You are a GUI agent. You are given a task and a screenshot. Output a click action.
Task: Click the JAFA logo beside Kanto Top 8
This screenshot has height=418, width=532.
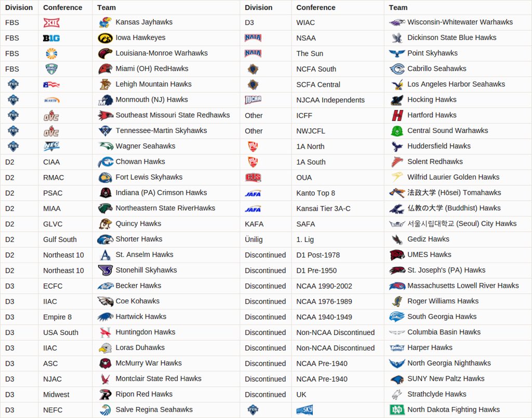click(x=253, y=193)
